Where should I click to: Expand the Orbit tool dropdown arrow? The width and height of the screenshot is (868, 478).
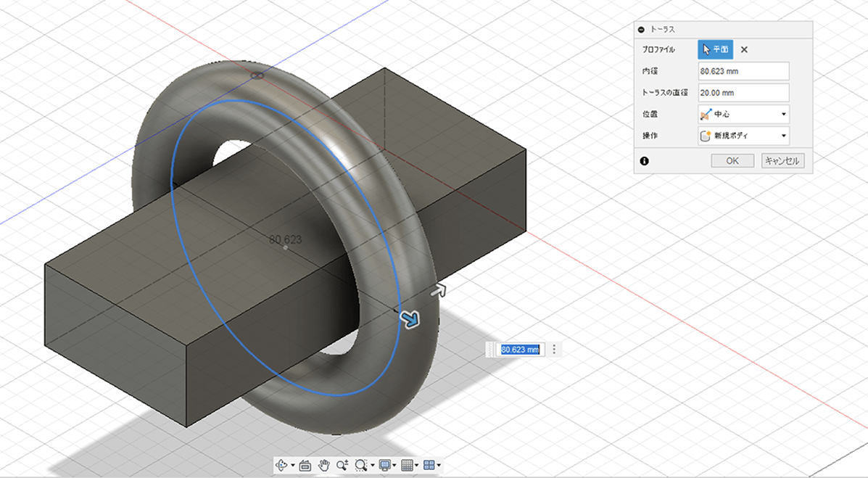pyautogui.click(x=292, y=466)
